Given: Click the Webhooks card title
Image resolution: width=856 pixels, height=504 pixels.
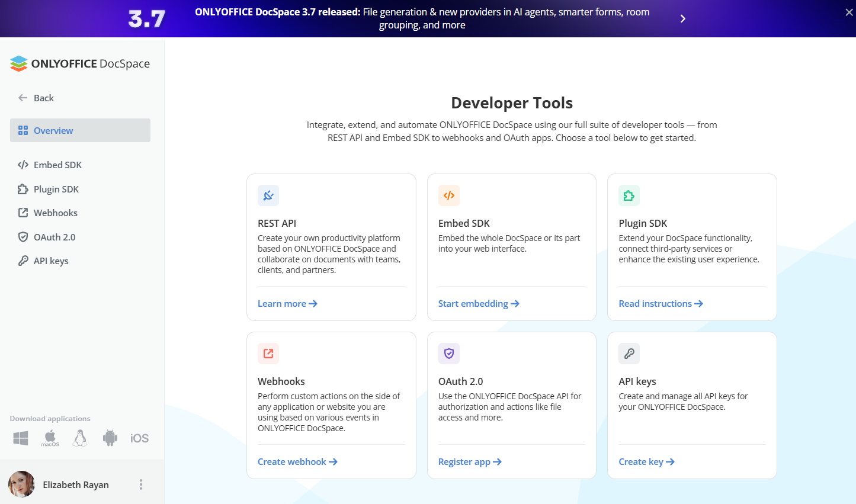Looking at the screenshot, I should pos(281,381).
